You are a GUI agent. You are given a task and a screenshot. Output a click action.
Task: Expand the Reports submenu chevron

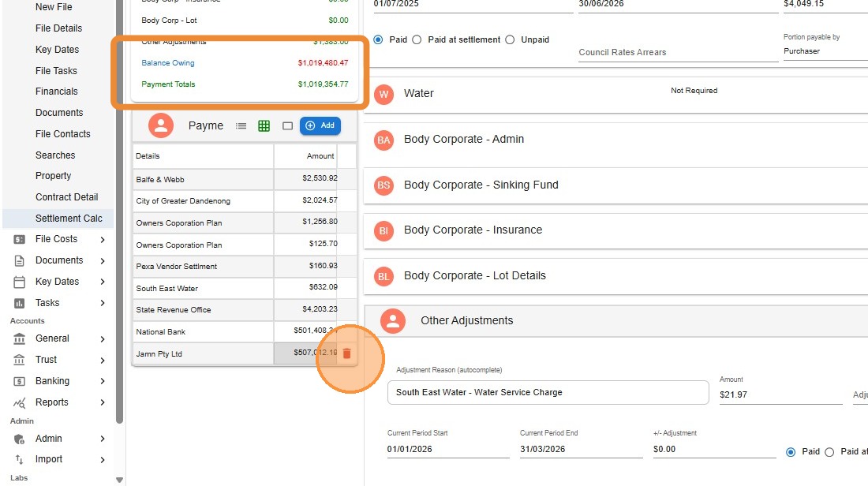click(x=103, y=402)
